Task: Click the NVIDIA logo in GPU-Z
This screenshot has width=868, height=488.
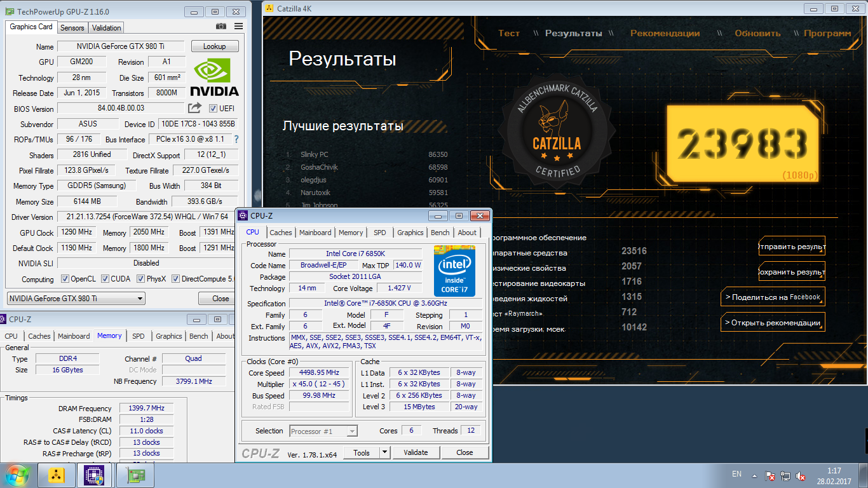Action: (x=215, y=78)
